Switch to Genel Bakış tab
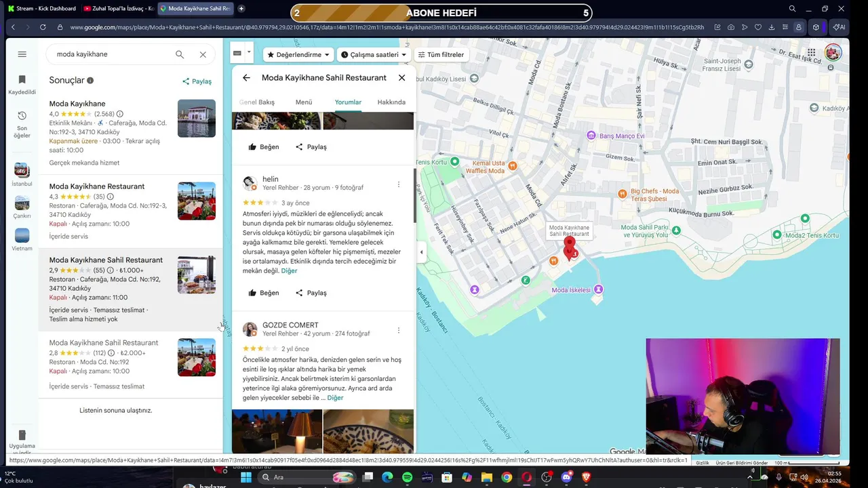The height and width of the screenshot is (488, 868). tap(257, 102)
